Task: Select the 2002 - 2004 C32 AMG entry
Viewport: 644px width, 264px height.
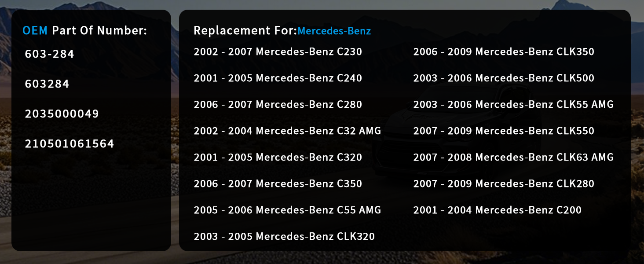Action: coord(287,131)
